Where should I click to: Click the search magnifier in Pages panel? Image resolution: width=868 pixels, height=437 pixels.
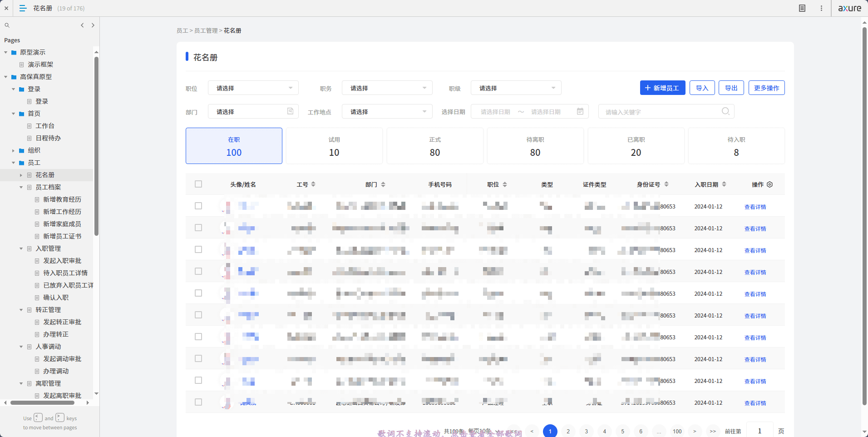point(7,25)
